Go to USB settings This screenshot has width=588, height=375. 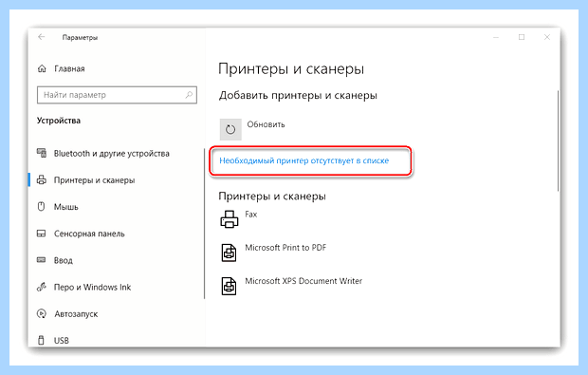tap(61, 341)
